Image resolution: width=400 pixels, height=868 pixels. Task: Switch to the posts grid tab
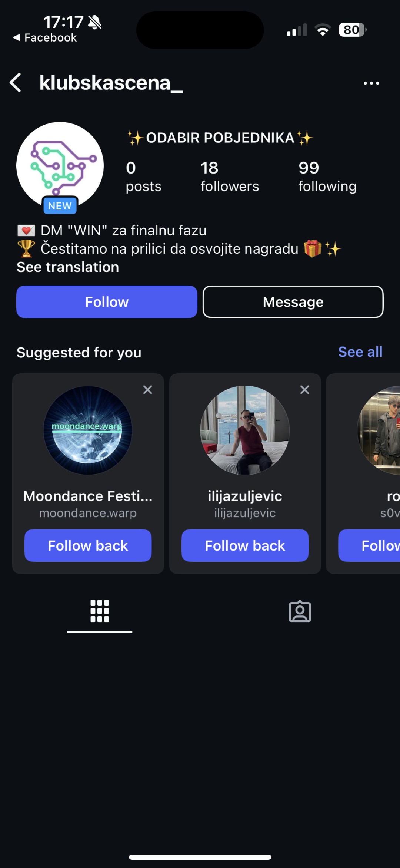pos(100,611)
